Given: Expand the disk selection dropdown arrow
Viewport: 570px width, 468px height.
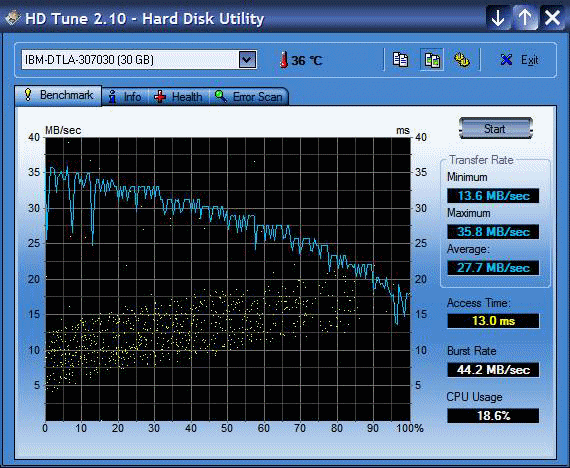Looking at the screenshot, I should [247, 60].
